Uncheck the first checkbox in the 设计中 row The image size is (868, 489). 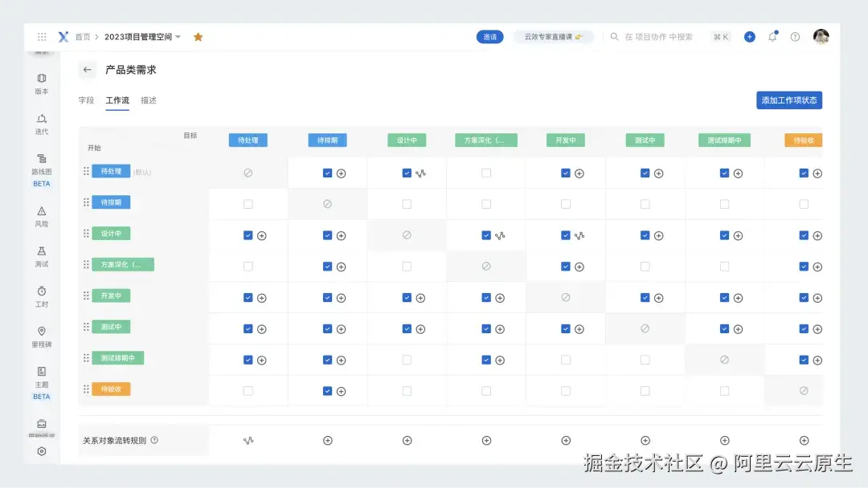[247, 235]
